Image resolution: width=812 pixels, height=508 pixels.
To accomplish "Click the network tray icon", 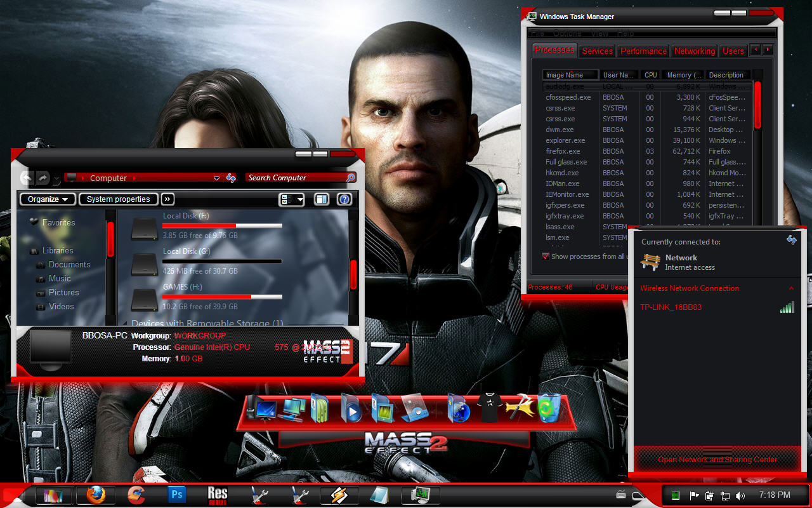I will [724, 495].
